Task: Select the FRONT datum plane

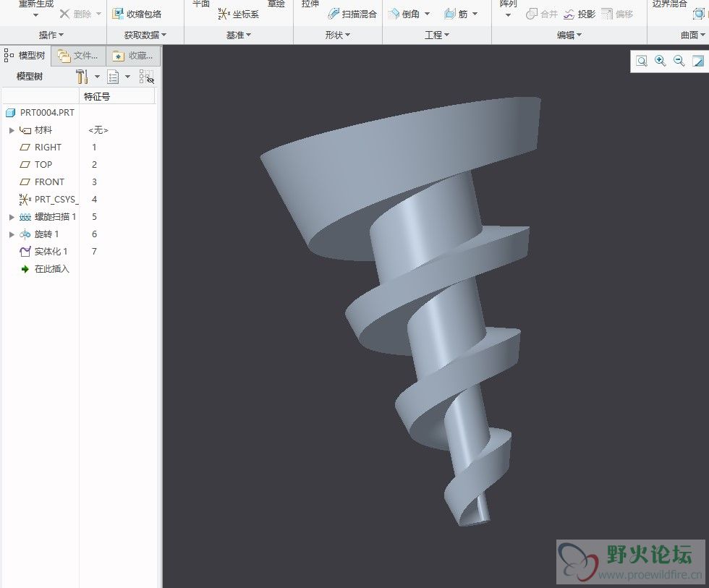Action: click(49, 182)
